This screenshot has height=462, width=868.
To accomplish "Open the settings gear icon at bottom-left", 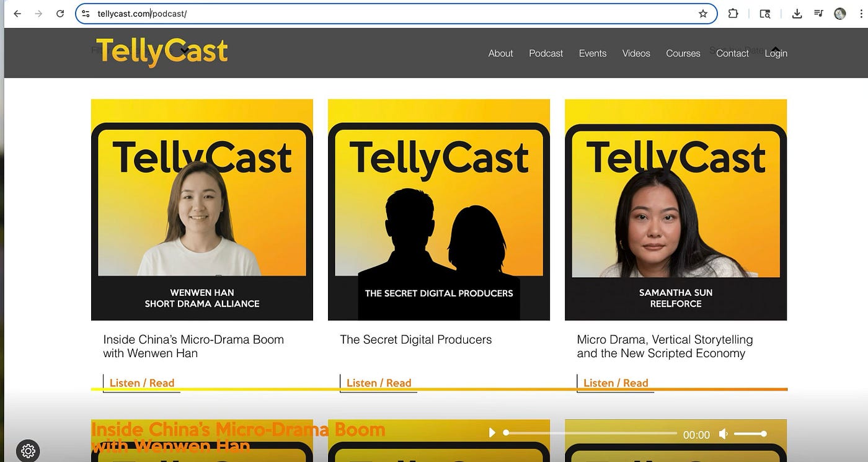I will (28, 451).
